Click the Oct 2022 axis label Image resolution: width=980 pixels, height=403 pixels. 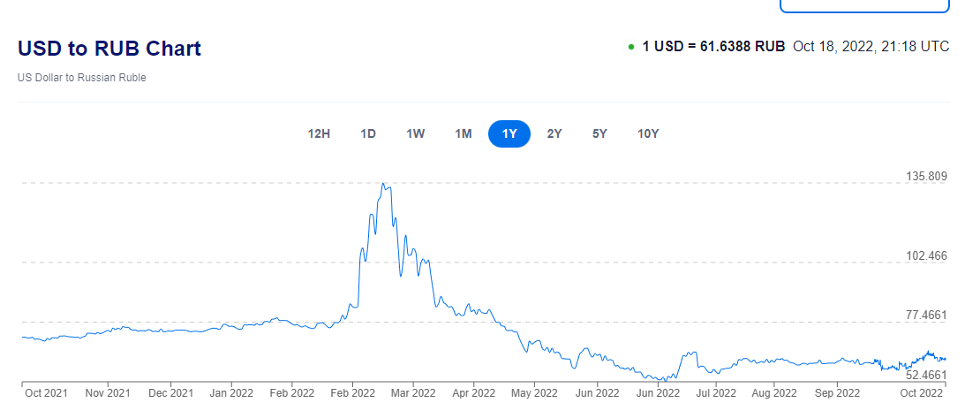coord(920,393)
